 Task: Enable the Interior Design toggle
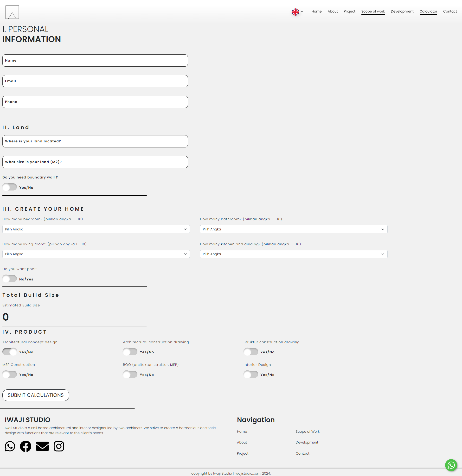click(251, 374)
